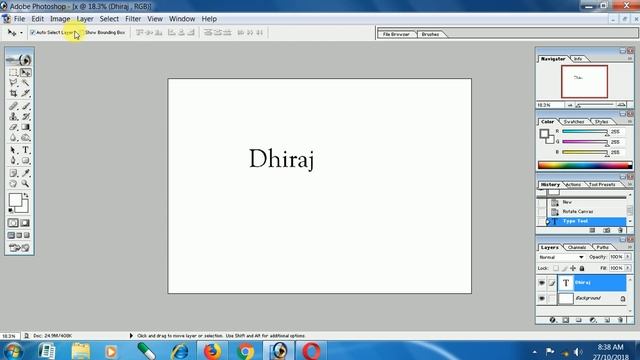
Task: Toggle lock all padlock option
Action: (x=582, y=268)
